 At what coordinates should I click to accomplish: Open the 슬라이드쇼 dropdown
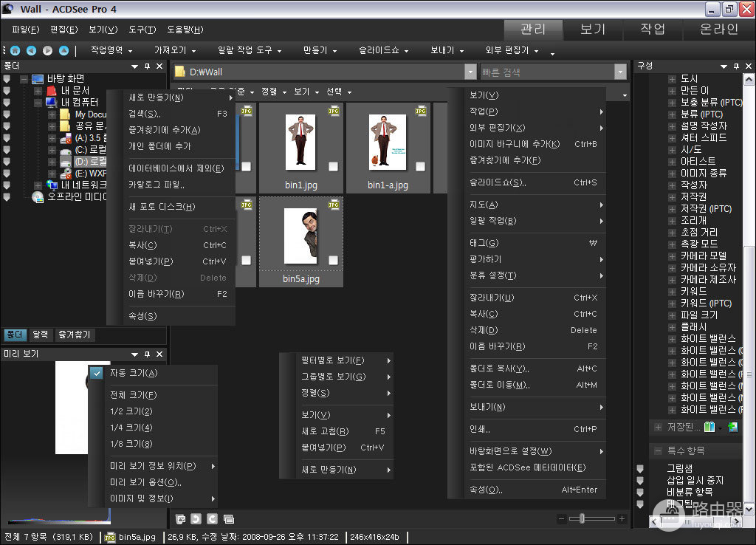[x=383, y=50]
